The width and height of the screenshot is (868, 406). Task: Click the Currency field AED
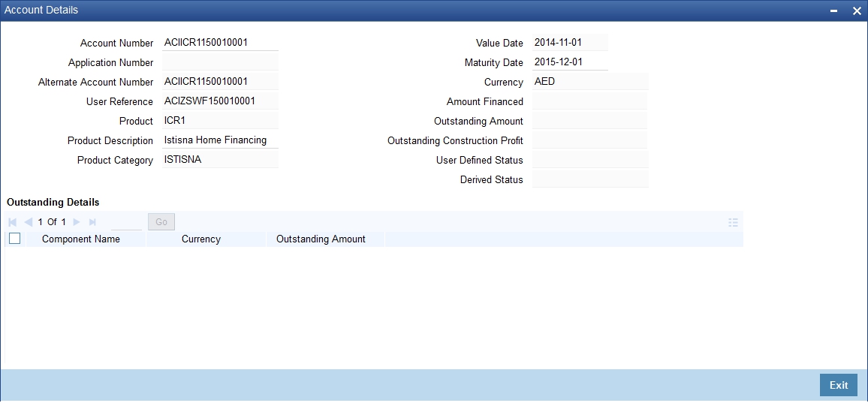point(590,82)
